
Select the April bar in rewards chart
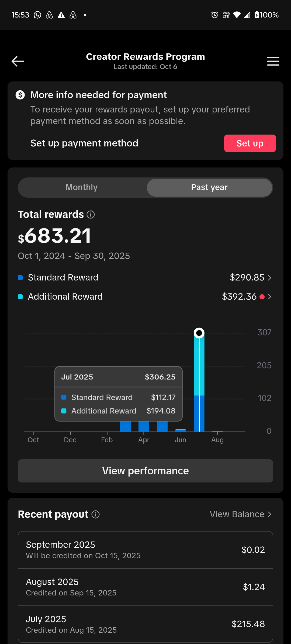point(144,427)
